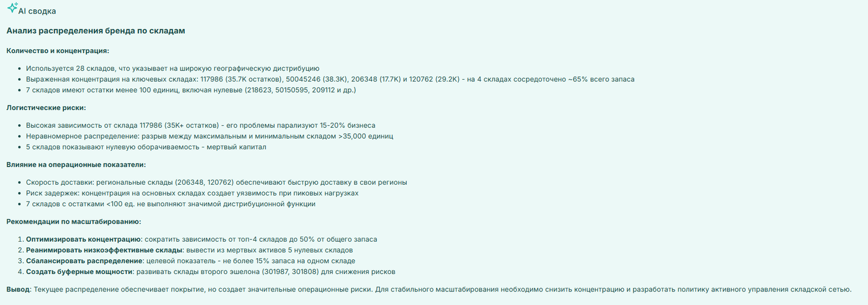Click the bullet about 'мертвый капитал'

[146, 147]
